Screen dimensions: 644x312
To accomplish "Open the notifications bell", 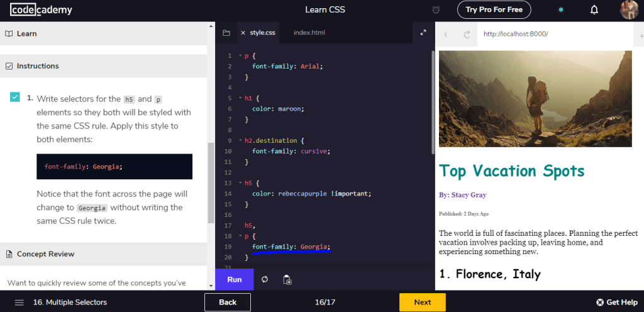I will 594,10.
